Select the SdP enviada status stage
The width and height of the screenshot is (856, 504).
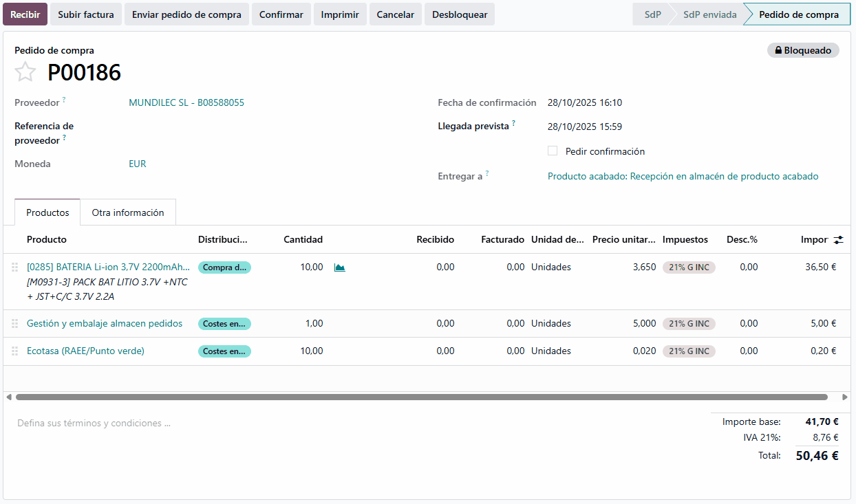[709, 14]
